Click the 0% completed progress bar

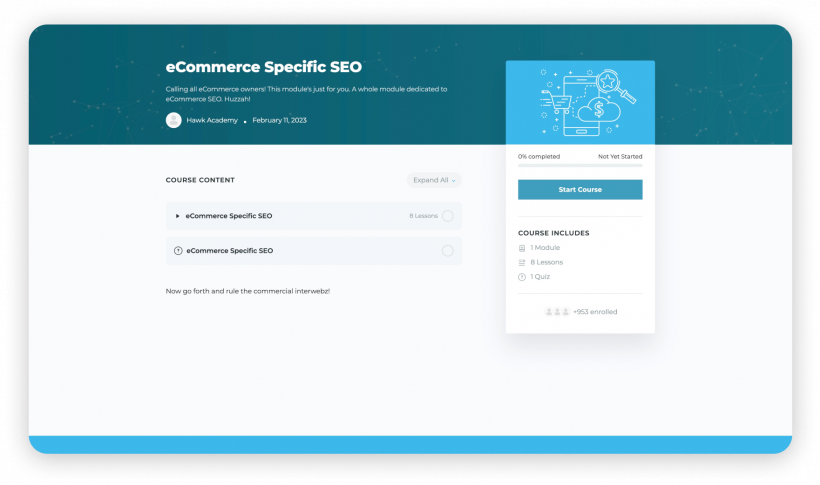click(580, 166)
